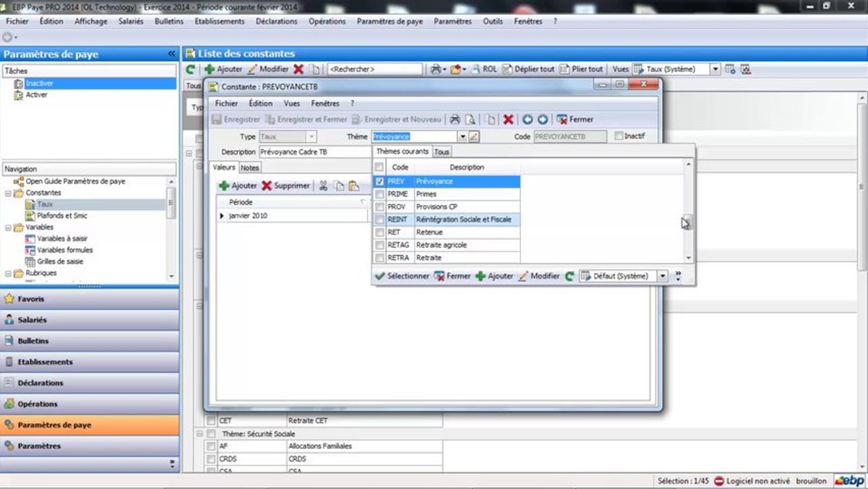
Task: Click the copy icon in Valeurs tab toolbar
Action: coord(338,185)
